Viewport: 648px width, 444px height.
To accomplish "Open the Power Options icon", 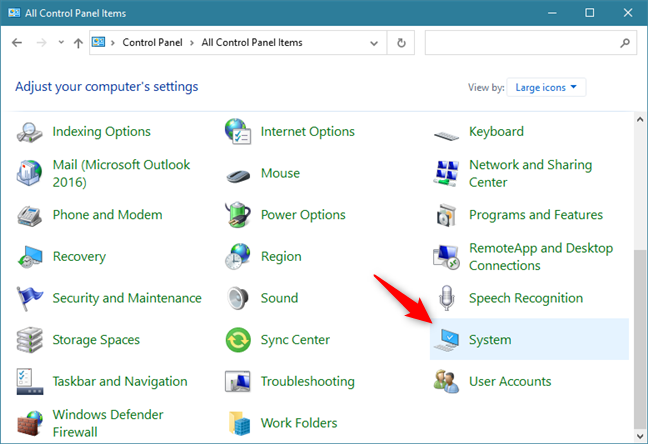I will [x=238, y=215].
